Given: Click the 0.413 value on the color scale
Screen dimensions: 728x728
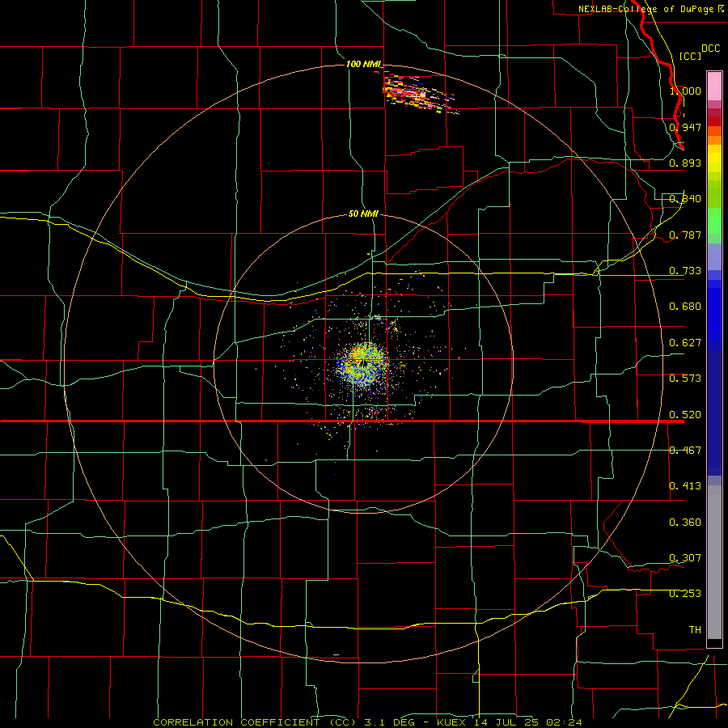Looking at the screenshot, I should (685, 486).
